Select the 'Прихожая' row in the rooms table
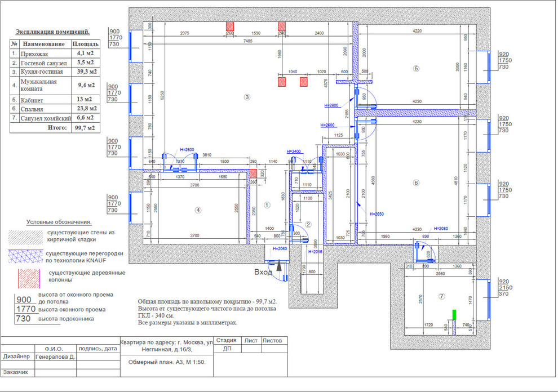This screenshot has height=392, width=558. [55, 54]
